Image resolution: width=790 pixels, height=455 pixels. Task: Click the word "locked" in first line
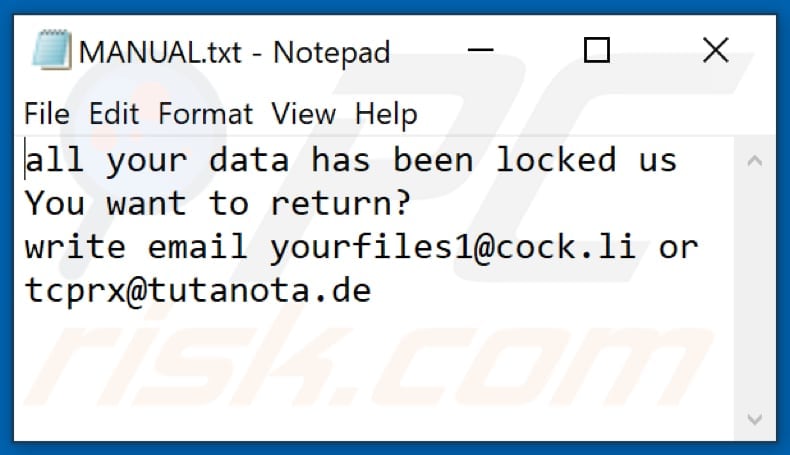(556, 160)
